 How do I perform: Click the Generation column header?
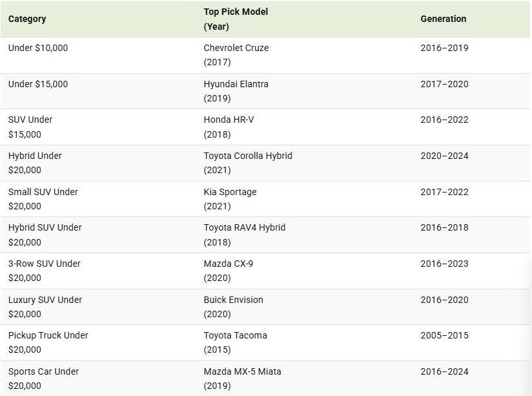coord(443,19)
